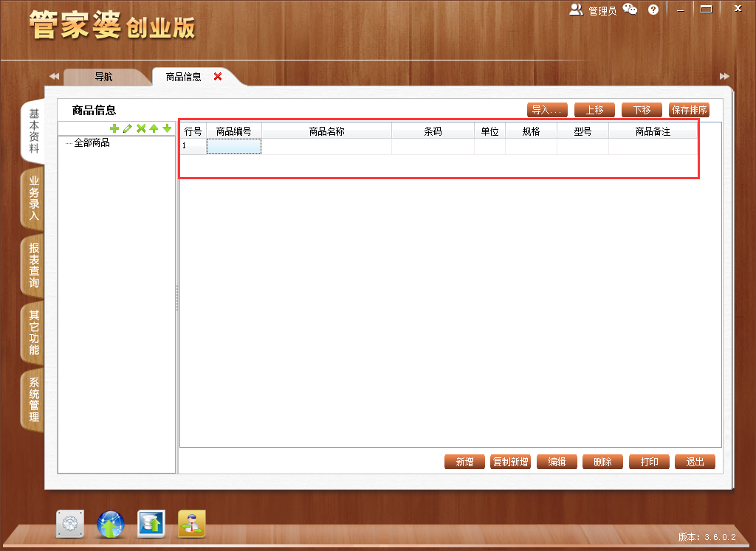The image size is (756, 551).
Task: Click the 导入 import button
Action: coord(546,109)
